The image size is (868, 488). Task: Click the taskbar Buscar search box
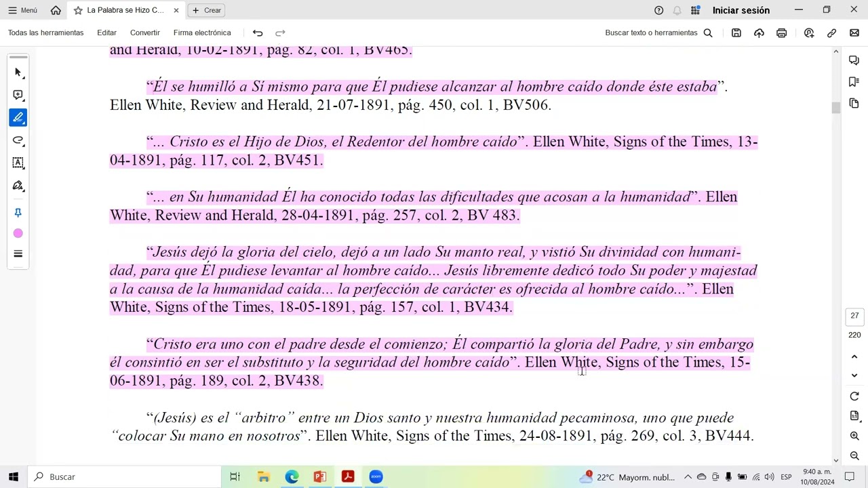click(x=125, y=476)
